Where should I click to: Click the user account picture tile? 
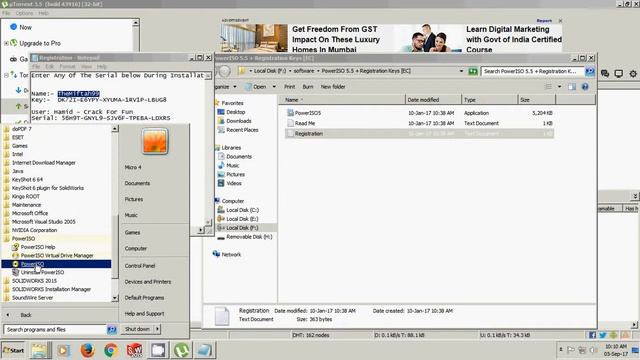tap(155, 141)
